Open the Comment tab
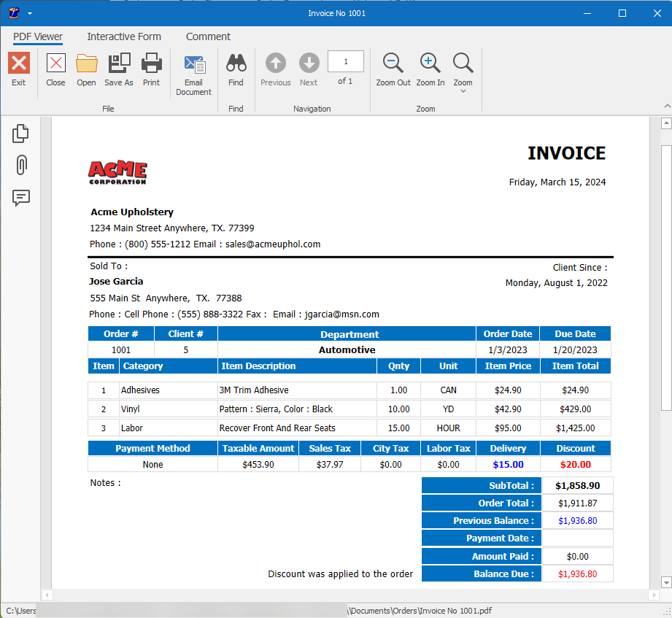672x618 pixels. click(208, 36)
